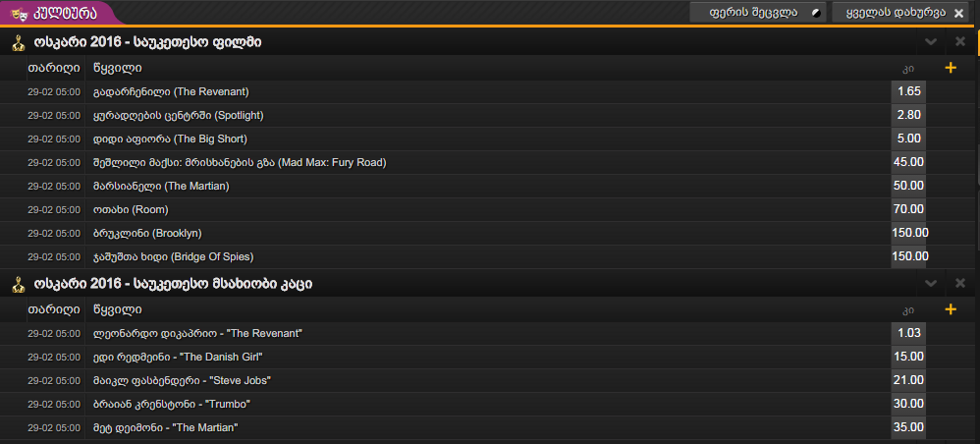
Task: Click the ბრუკლინი (Brooklyn) row text
Action: pyautogui.click(x=147, y=233)
